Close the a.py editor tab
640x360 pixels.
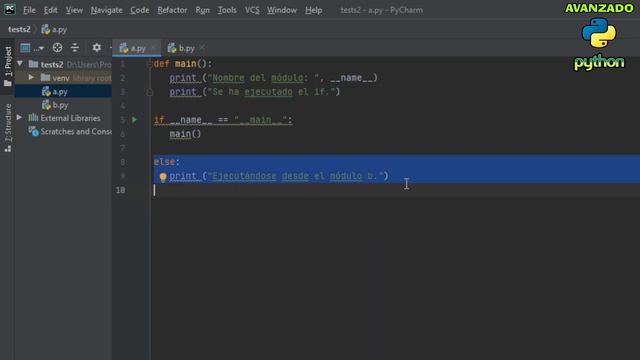(153, 48)
